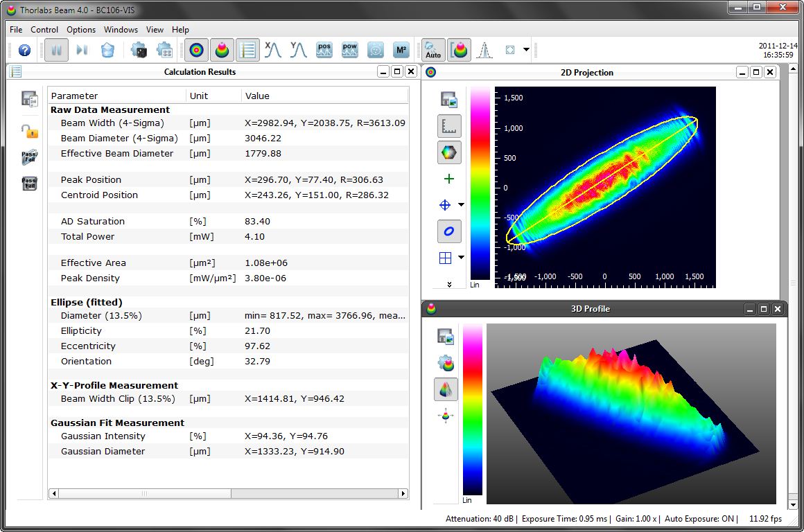The image size is (804, 532).
Task: Open the Y Profile window icon
Action: coord(298,50)
